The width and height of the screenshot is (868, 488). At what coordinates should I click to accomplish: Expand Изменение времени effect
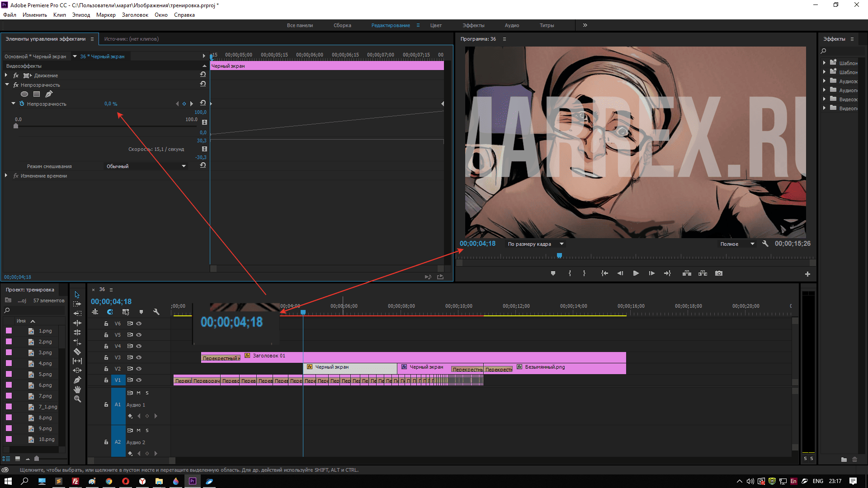tap(6, 175)
